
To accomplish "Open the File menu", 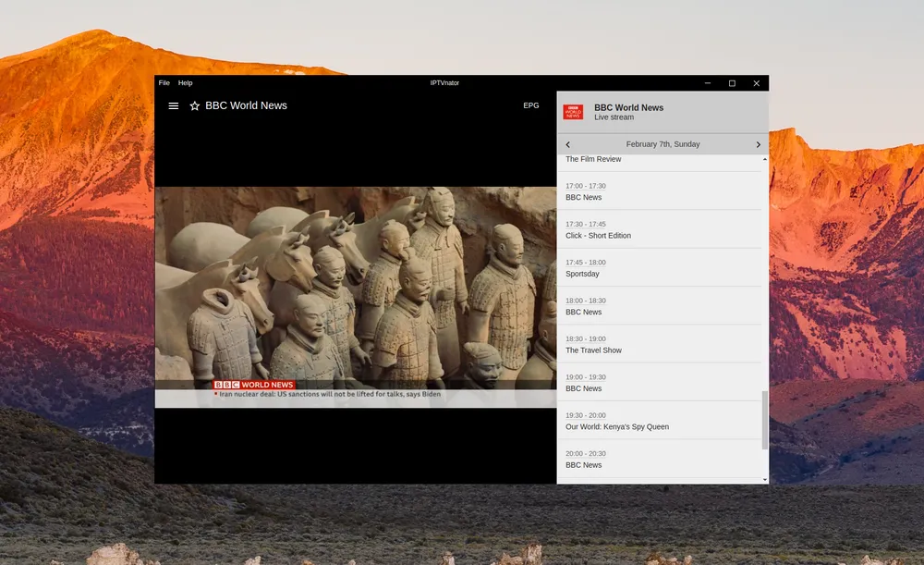I will [164, 83].
